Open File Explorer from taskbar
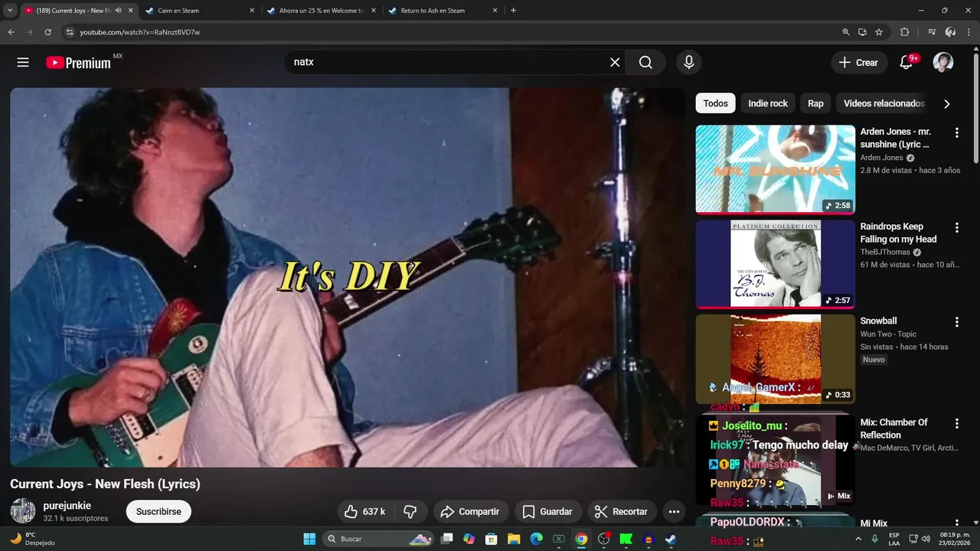The width and height of the screenshot is (980, 551). (x=514, y=539)
